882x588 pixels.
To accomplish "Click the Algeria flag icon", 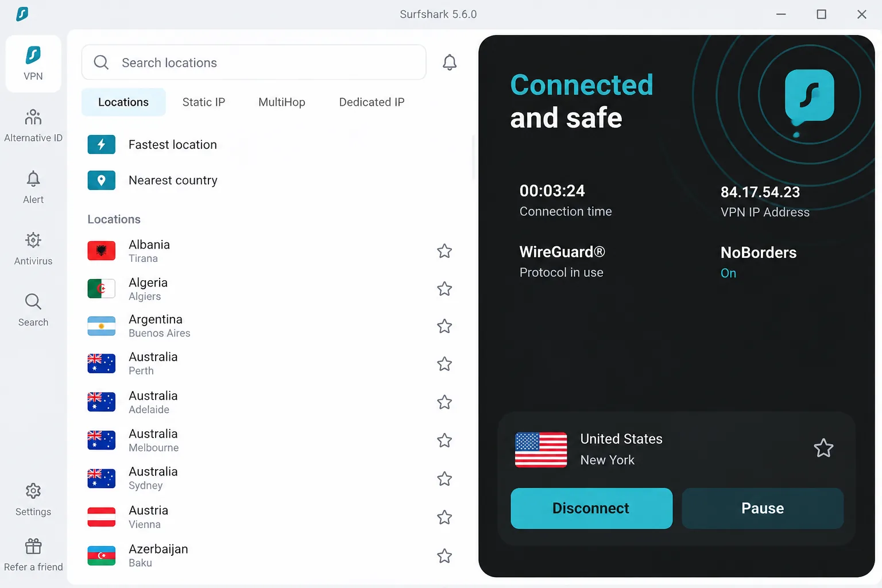I will click(102, 289).
